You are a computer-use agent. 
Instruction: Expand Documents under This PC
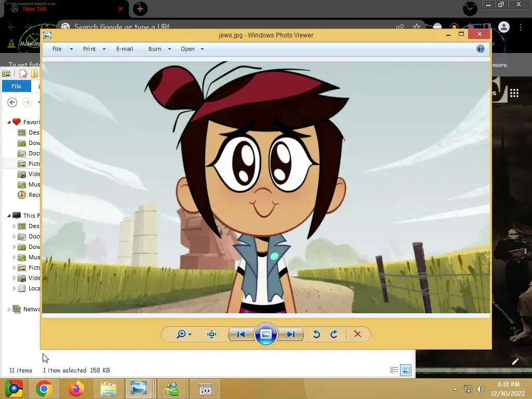(x=14, y=236)
